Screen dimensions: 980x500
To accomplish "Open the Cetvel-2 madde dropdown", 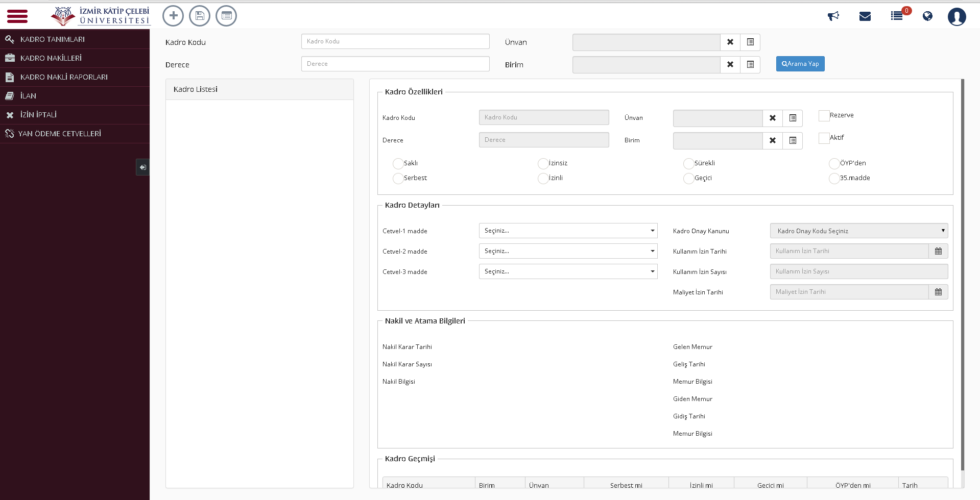I will tap(568, 251).
